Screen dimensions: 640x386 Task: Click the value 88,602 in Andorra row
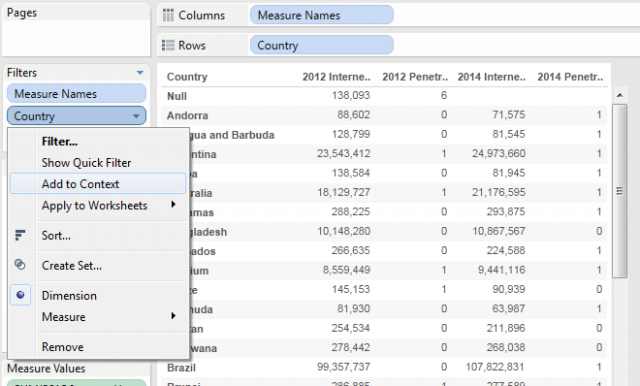pos(353,115)
